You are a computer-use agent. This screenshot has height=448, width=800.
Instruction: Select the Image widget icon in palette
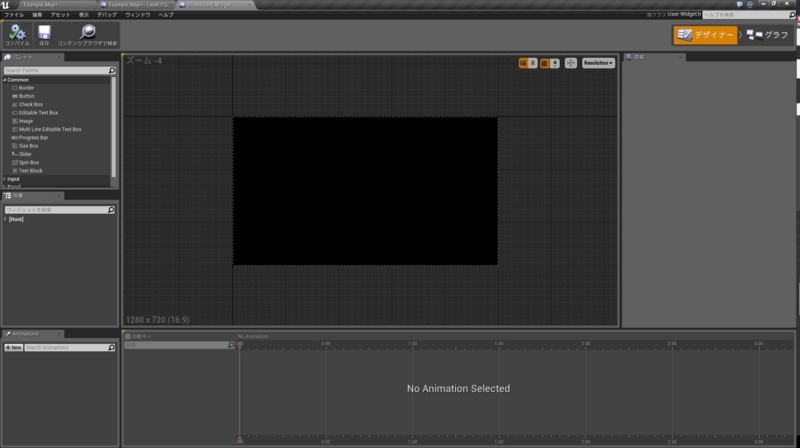click(15, 121)
